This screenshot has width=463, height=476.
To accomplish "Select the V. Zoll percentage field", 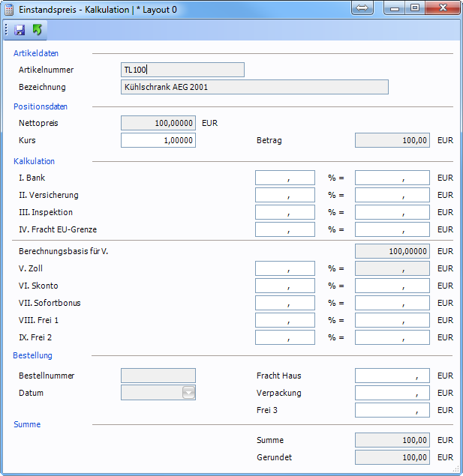I will (x=284, y=268).
